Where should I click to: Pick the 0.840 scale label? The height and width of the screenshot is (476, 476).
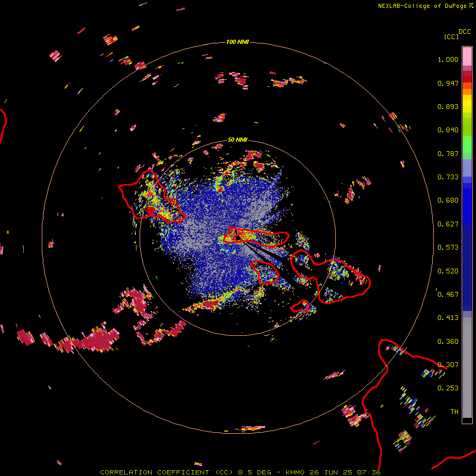tap(448, 130)
